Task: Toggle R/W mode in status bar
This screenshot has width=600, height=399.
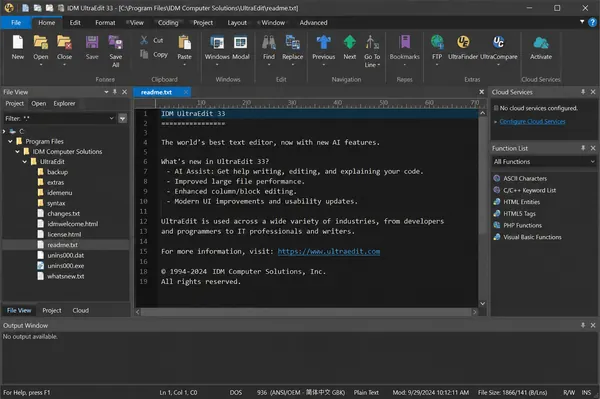Action: (569, 392)
